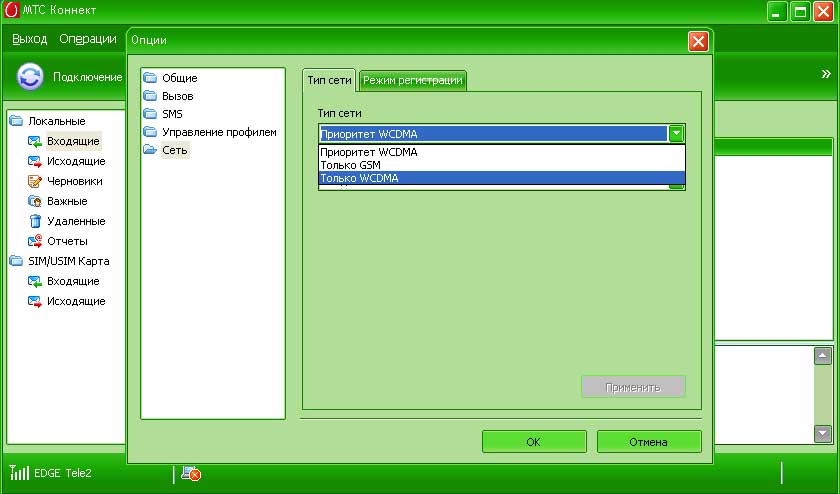
Task: Click the SIM card Исходящие icon
Action: click(35, 301)
